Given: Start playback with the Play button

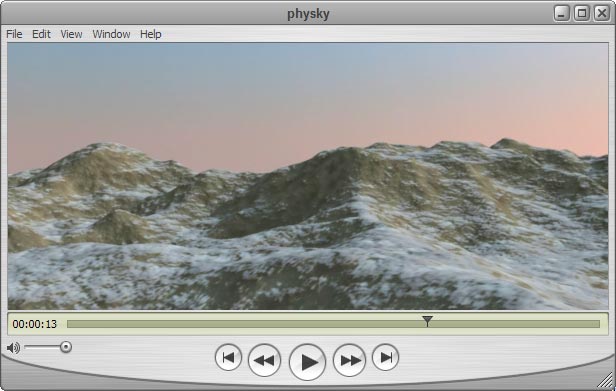Looking at the screenshot, I should click(x=307, y=362).
